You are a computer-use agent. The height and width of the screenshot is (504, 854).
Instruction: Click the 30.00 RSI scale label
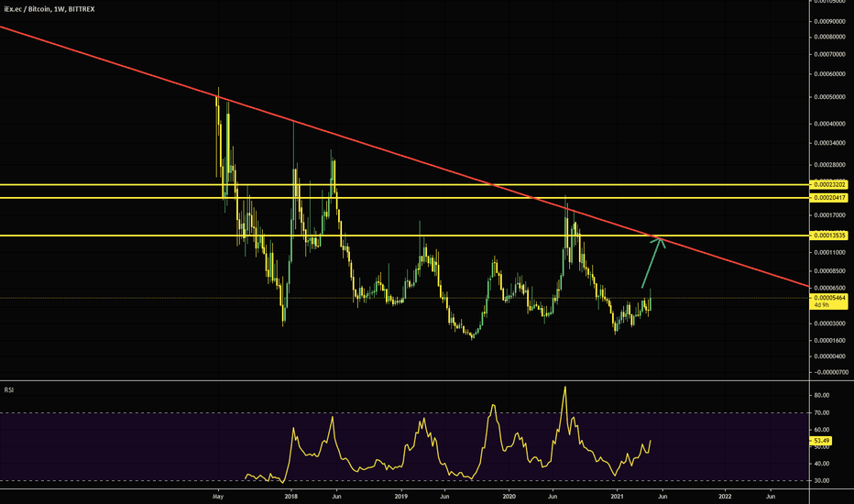[822, 480]
